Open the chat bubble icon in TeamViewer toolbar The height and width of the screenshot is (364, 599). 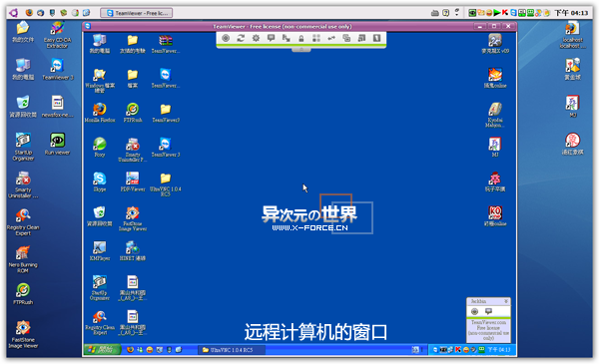pos(271,38)
